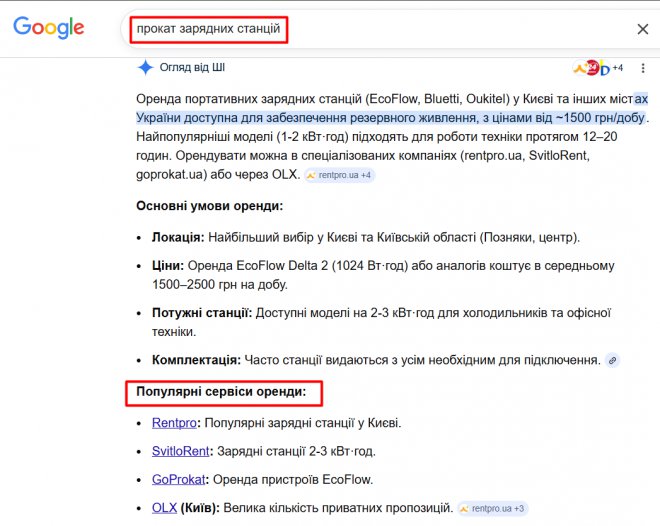This screenshot has width=660, height=526.
Task: Open the three-dot menu of the AI overview
Action: click(642, 68)
